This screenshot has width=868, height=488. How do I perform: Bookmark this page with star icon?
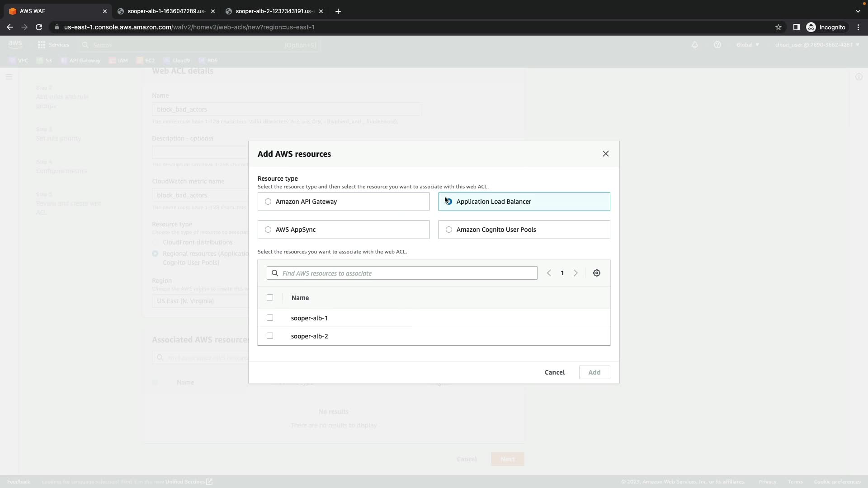pyautogui.click(x=778, y=27)
